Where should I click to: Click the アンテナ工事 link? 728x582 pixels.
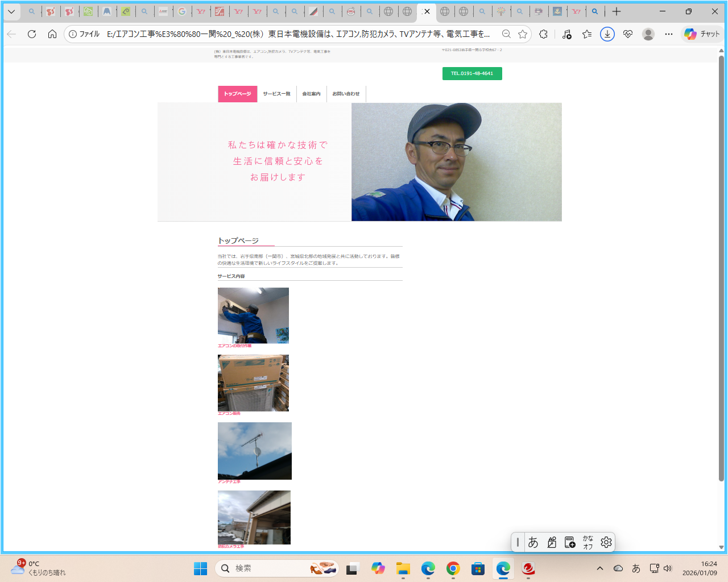pos(229,481)
